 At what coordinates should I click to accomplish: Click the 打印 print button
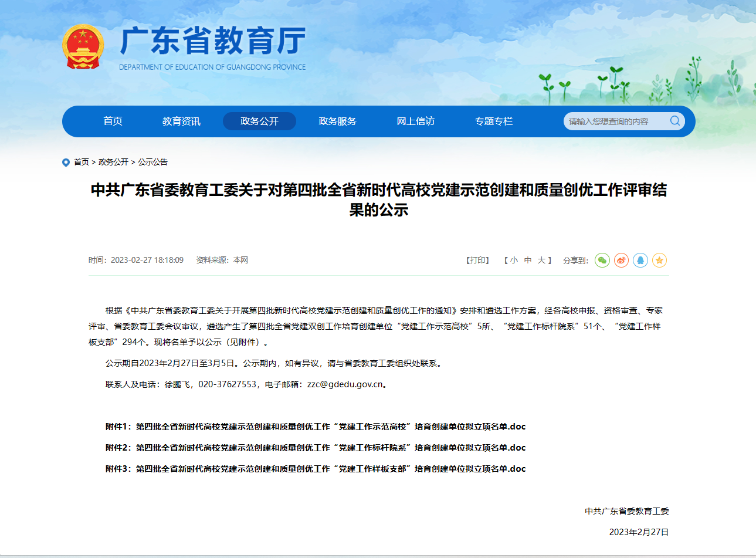tap(477, 260)
